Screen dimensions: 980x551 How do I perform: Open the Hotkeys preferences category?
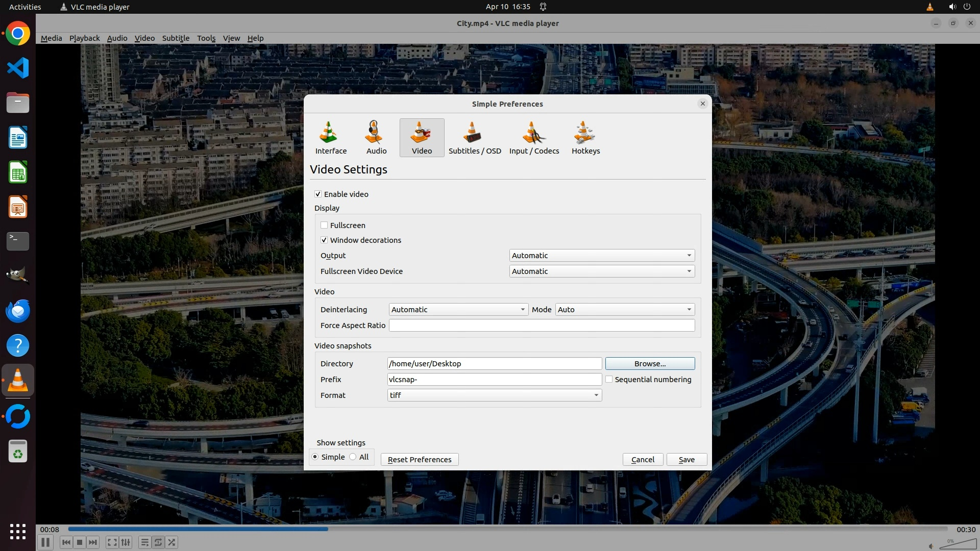[585, 138]
